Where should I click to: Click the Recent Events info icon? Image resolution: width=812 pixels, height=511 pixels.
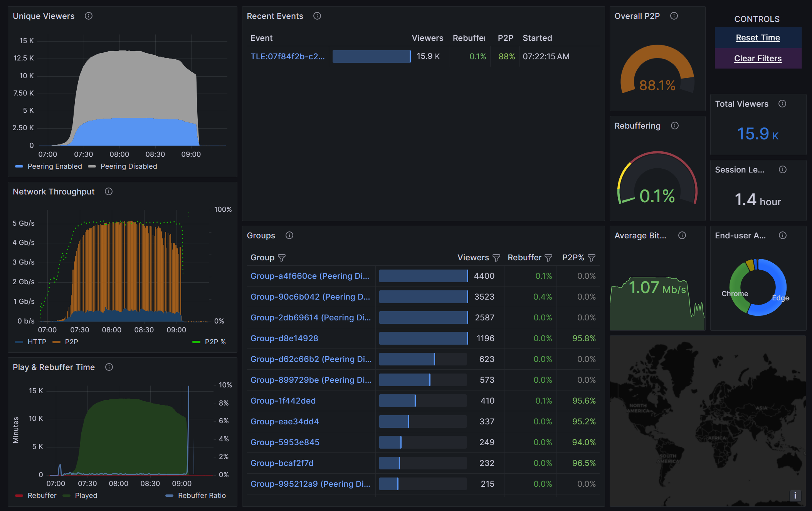tap(317, 16)
